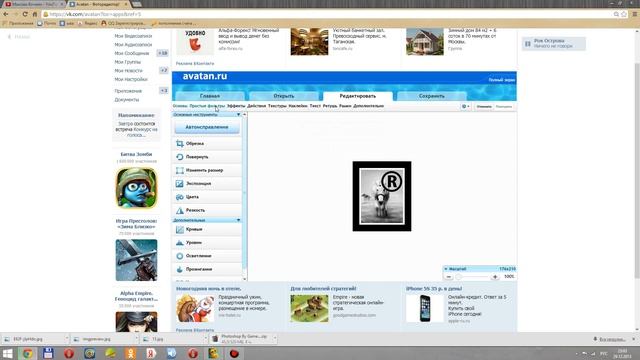Click the Прожигание burn tool icon
This screenshot has height=360, width=640.
click(180, 269)
